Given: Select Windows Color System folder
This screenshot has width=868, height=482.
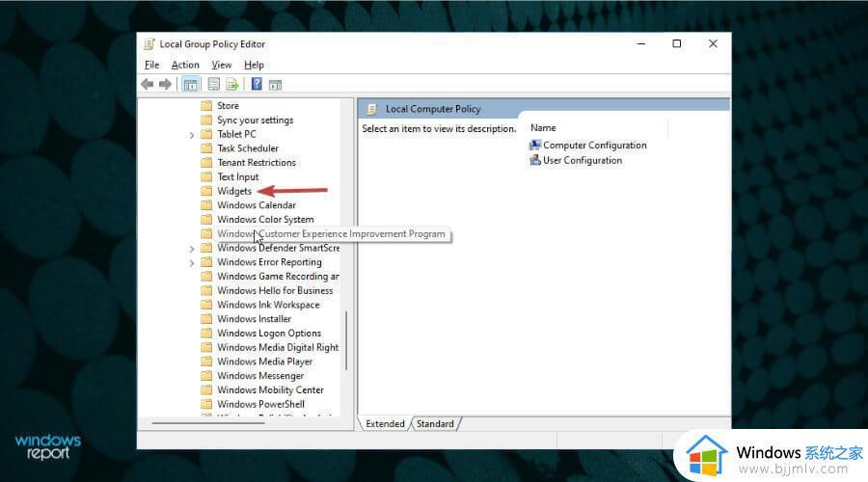Looking at the screenshot, I should click(x=265, y=220).
